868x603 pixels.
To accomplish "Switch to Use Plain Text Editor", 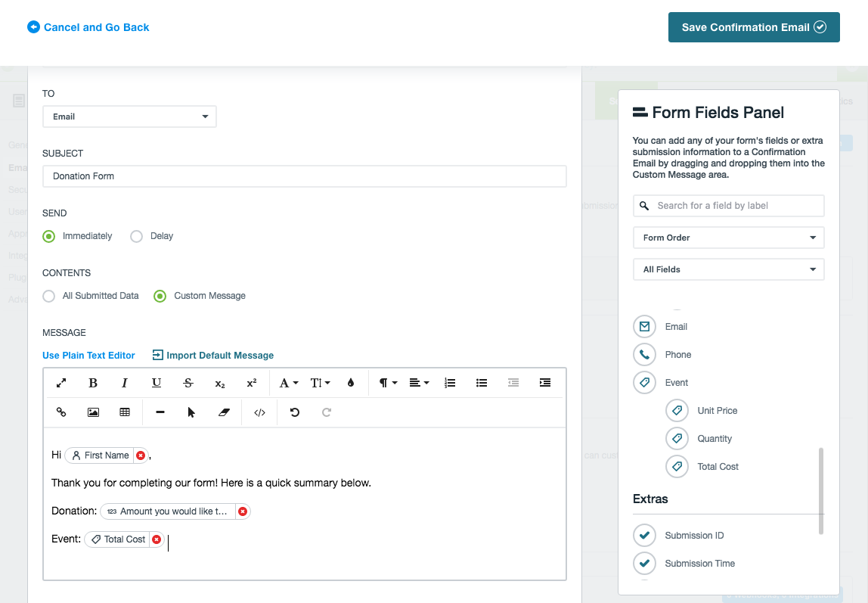I will pyautogui.click(x=88, y=356).
